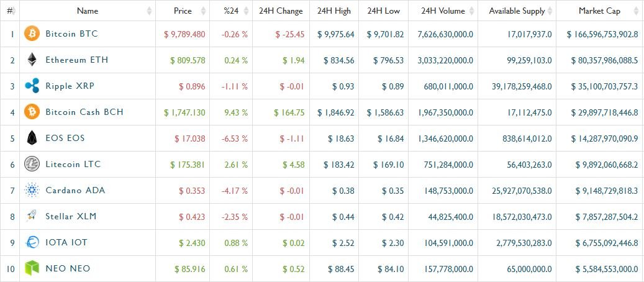Image resolution: width=644 pixels, height=282 pixels.
Task: Select the -6.53 % change value
Action: (x=235, y=139)
